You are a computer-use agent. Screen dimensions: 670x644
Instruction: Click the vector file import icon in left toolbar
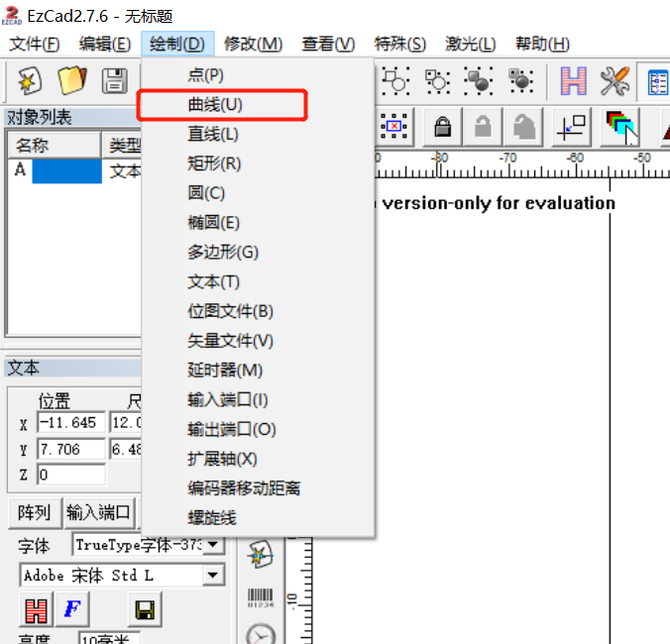pyautogui.click(x=261, y=555)
